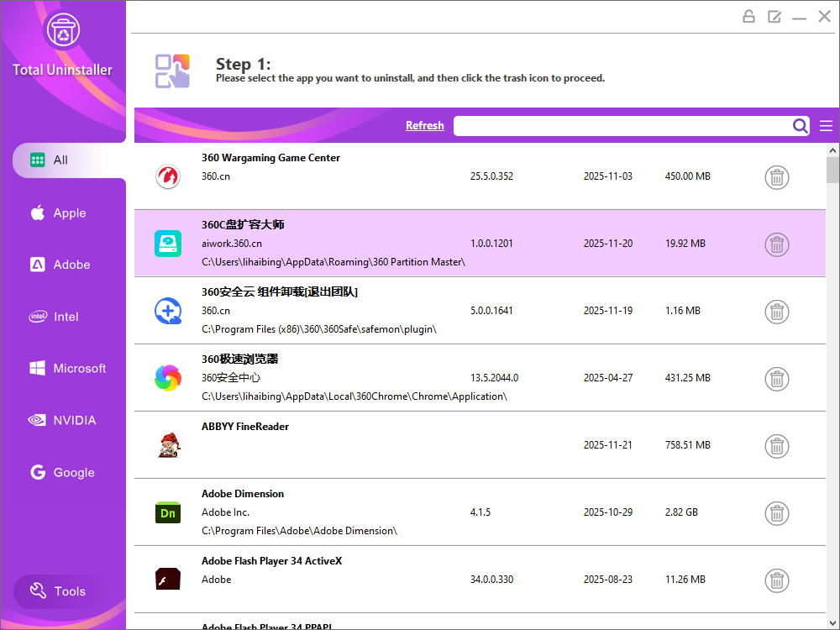Minimize the Total Uninstaller window
The height and width of the screenshot is (630, 840).
coord(800,18)
